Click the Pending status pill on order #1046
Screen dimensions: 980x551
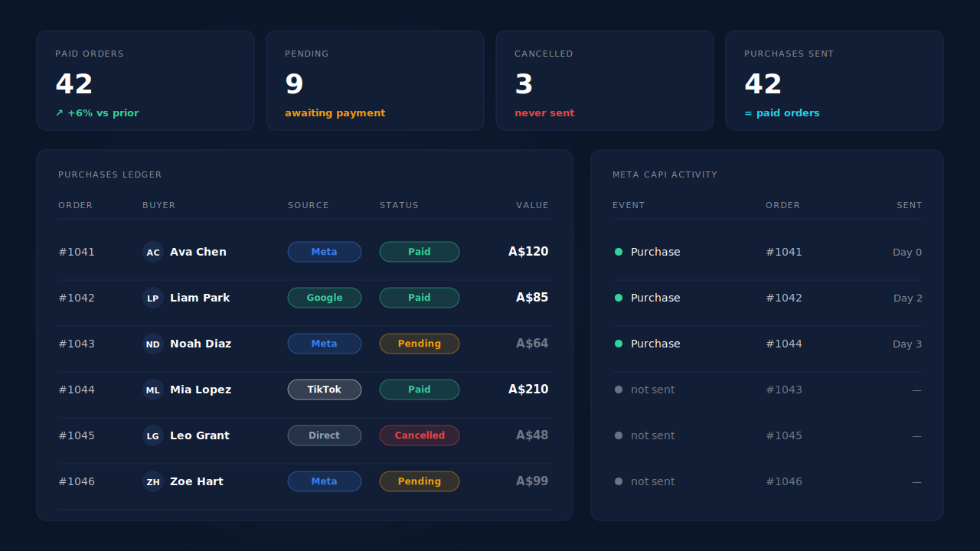[x=420, y=481]
